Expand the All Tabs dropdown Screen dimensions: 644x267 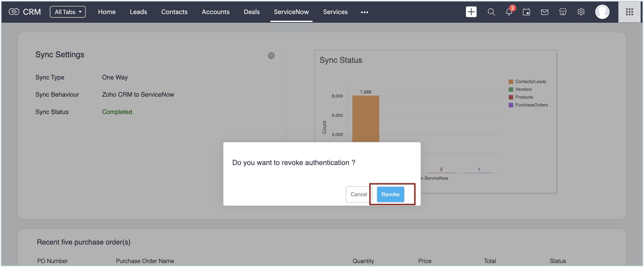[x=67, y=12]
